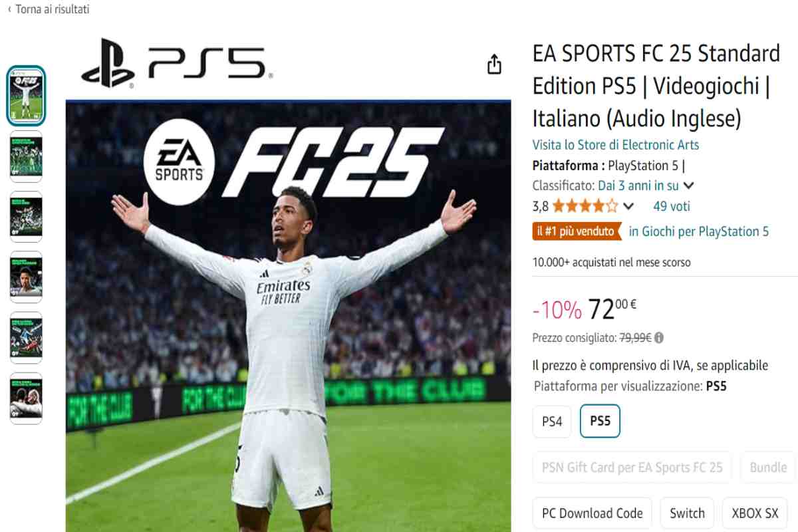The image size is (798, 532).
Task: Open 'in Giochi per PlayStation 5' category link
Action: (699, 231)
